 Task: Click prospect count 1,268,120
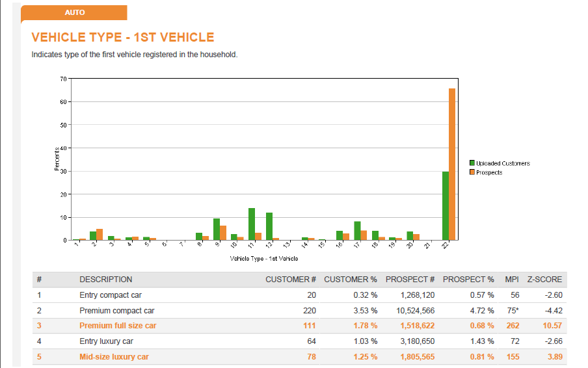[x=418, y=295]
